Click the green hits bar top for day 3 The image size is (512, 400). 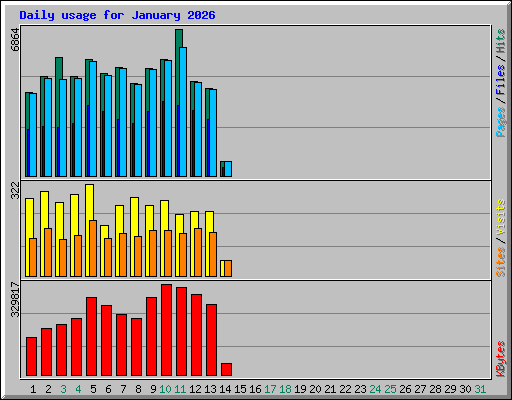(59, 68)
